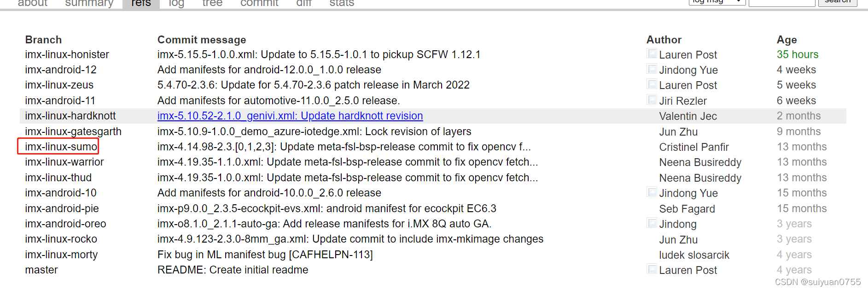The image size is (868, 291).
Task: Open the hardknott revision commit message link
Action: 290,116
